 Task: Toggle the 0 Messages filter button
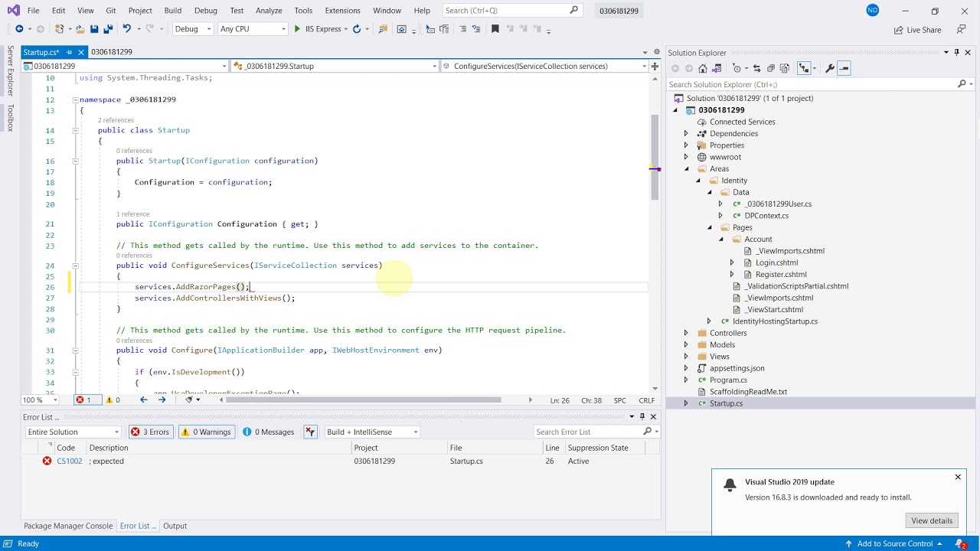[x=269, y=432]
